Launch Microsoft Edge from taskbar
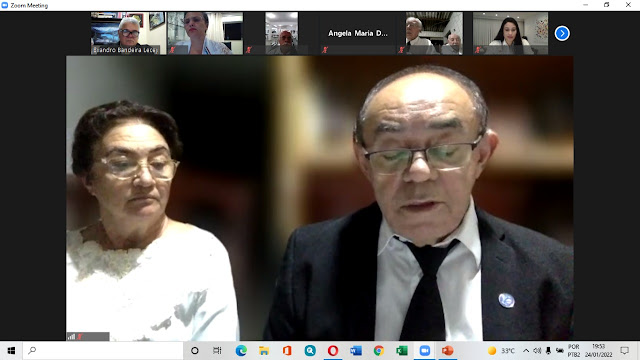 [241, 351]
